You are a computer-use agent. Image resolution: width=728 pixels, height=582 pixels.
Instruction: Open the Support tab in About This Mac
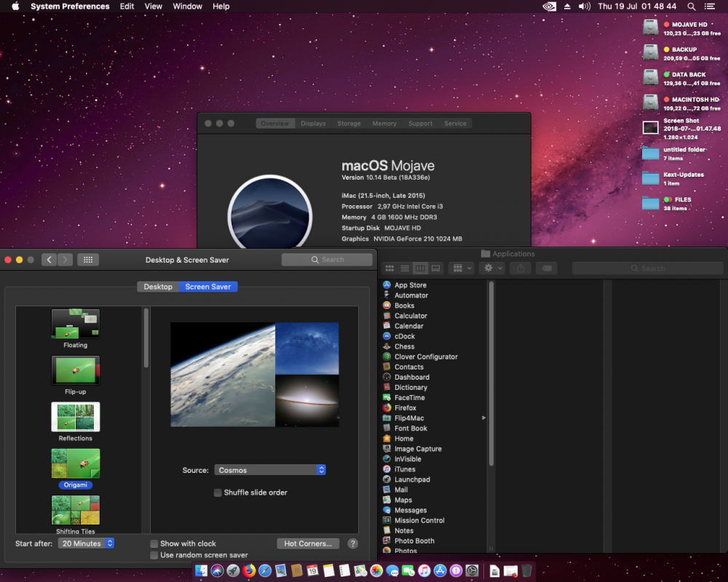coord(421,124)
